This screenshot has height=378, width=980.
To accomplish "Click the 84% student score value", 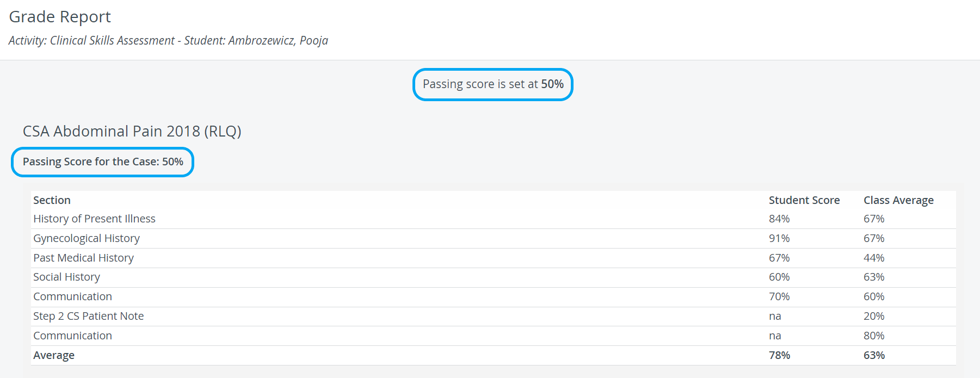I will click(x=779, y=219).
